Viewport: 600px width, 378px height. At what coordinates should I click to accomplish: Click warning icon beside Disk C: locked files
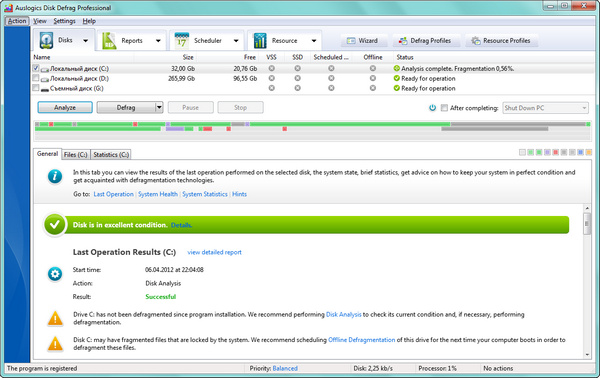55,344
